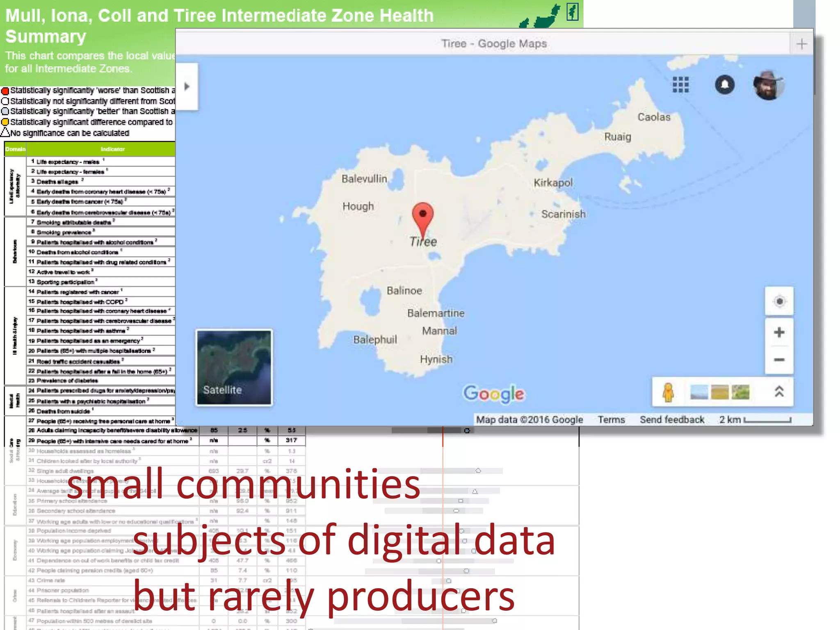Screen dimensions: 840x630
Task: Click the red 'worse' legend circle
Action: 5,91
